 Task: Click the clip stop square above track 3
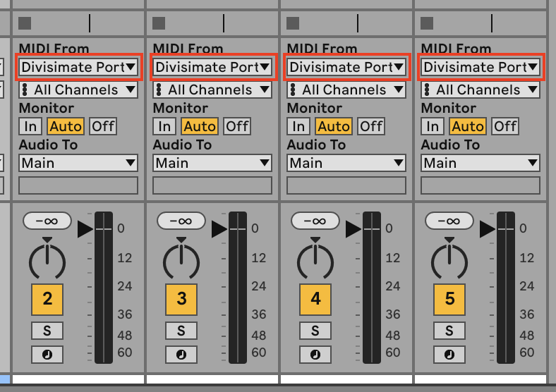tap(159, 23)
